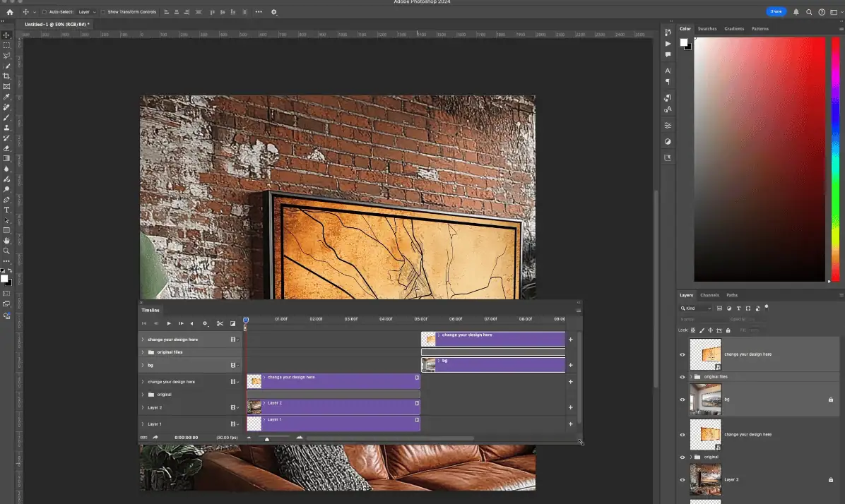This screenshot has width=845, height=504.
Task: Select the Hand tool
Action: tap(6, 241)
